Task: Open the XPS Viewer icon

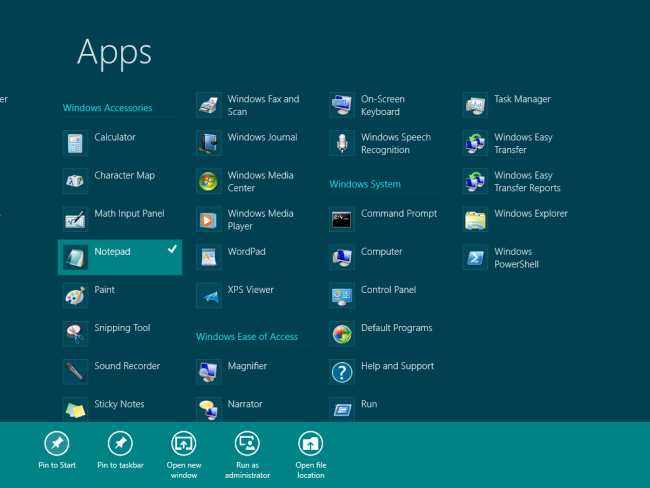Action: (209, 296)
